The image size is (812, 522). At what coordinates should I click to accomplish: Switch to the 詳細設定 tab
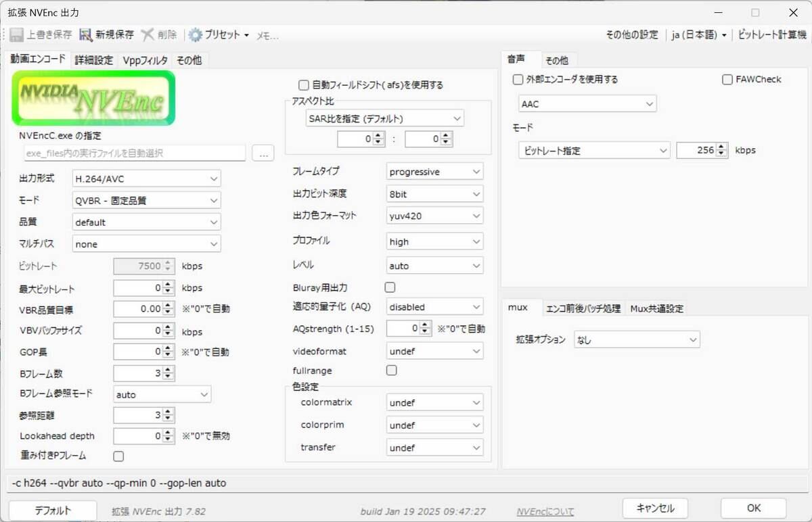pos(94,60)
